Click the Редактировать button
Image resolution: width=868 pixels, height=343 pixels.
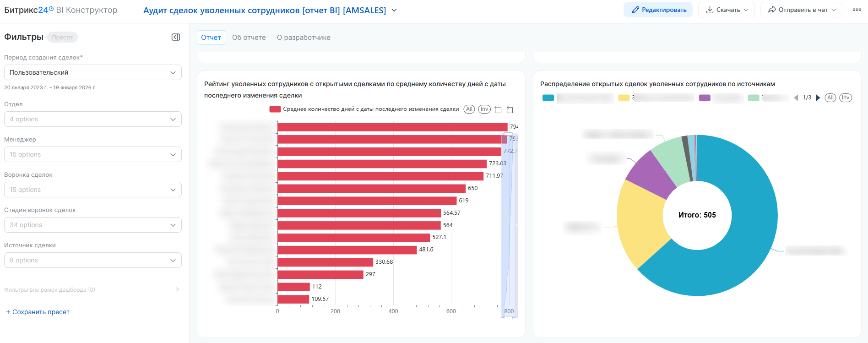tap(658, 10)
